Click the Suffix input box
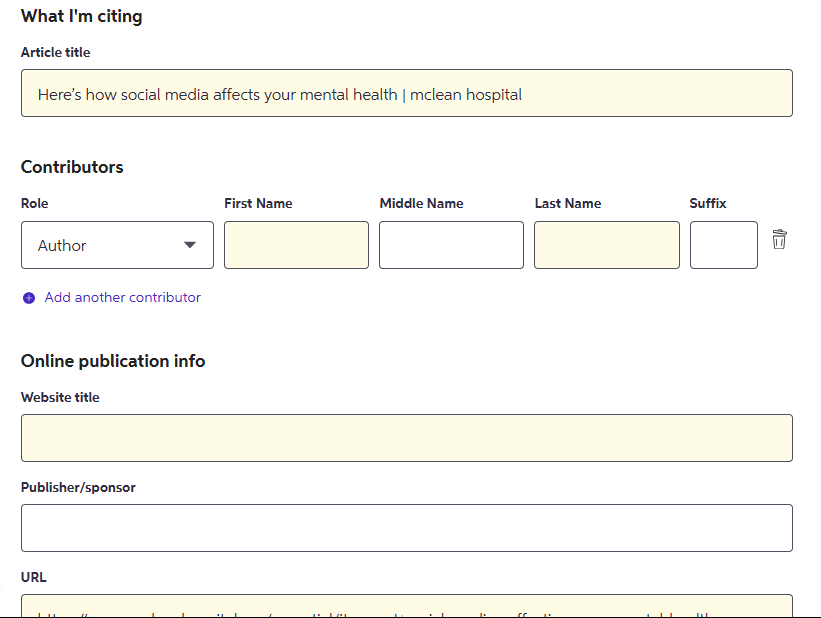Screen dimensions: 821x618 [x=723, y=244]
